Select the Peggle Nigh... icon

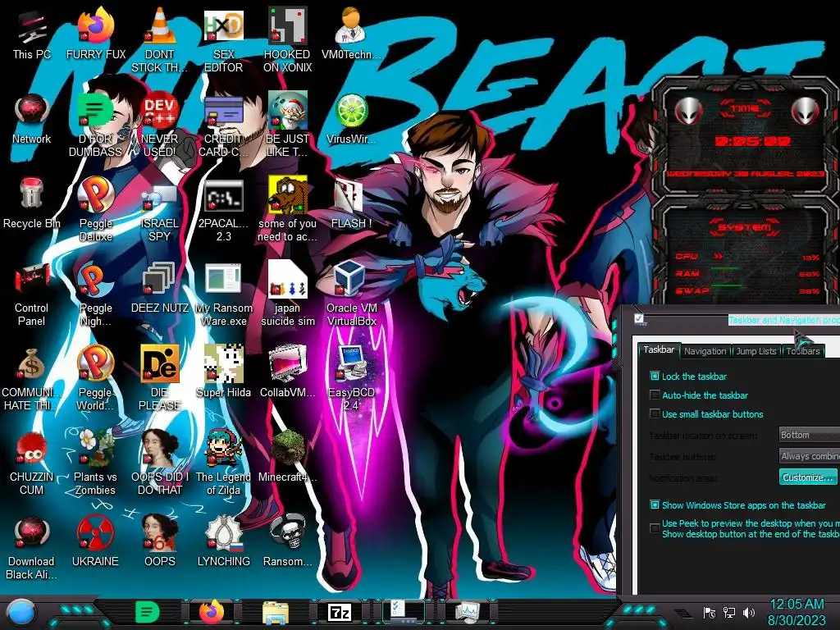tap(95, 294)
